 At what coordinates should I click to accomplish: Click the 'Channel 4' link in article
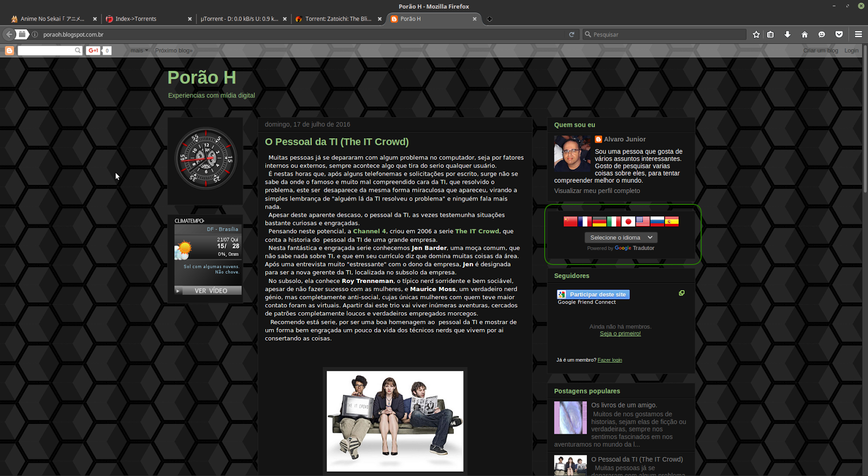369,231
